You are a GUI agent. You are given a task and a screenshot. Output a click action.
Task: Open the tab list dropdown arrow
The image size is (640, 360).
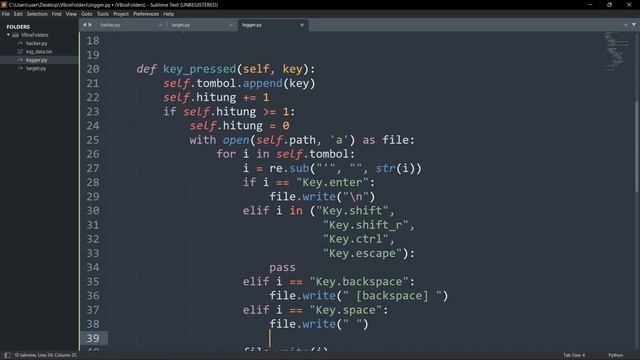click(x=634, y=25)
